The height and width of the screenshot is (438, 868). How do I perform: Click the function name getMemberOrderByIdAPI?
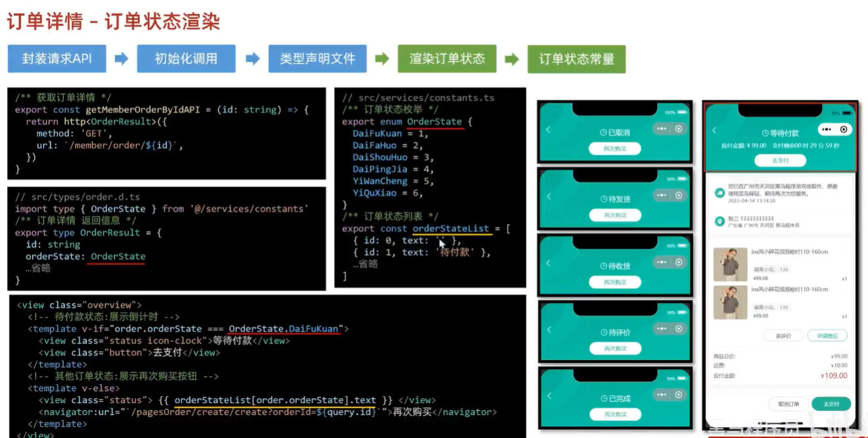[x=141, y=110]
